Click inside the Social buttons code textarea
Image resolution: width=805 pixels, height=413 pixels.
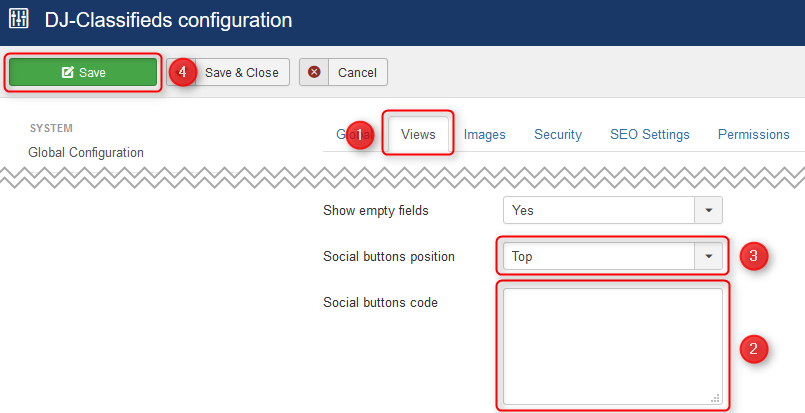coord(612,347)
